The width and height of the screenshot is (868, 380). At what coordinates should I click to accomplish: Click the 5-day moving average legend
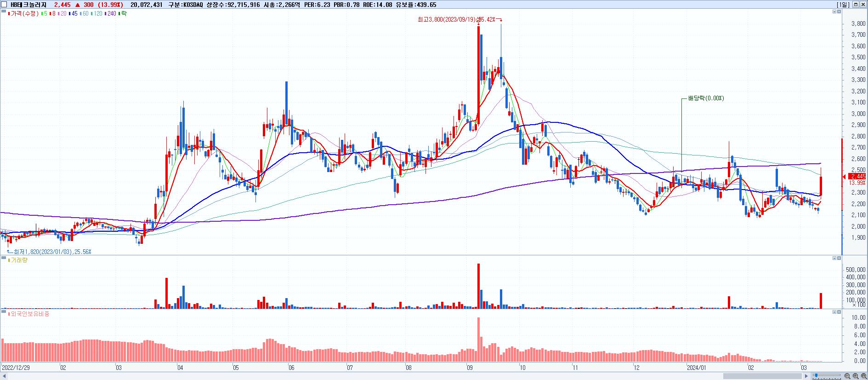coord(44,13)
